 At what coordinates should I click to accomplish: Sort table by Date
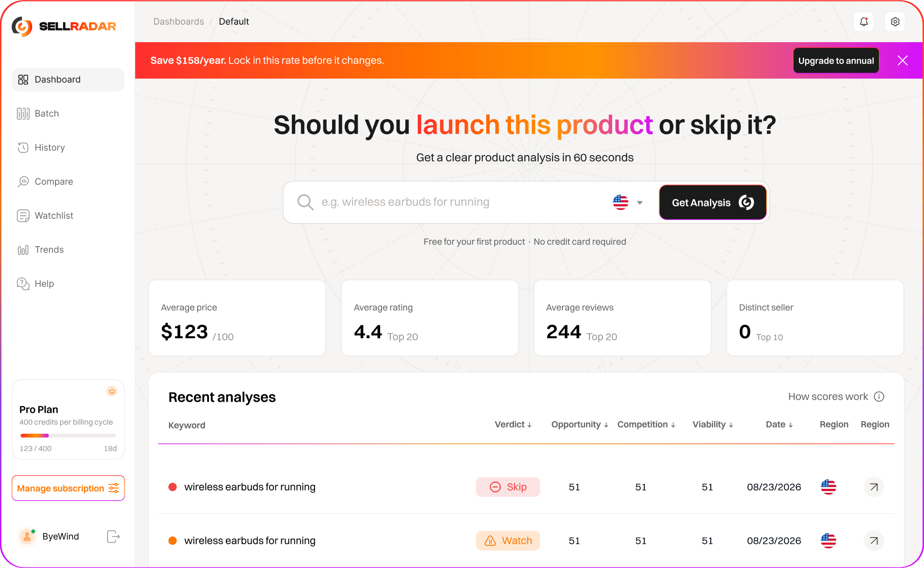[x=779, y=425]
